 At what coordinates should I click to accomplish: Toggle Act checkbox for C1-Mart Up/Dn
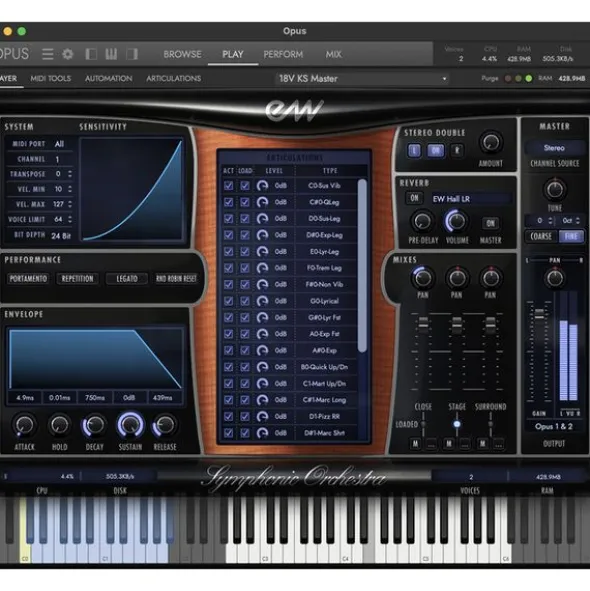pos(228,384)
